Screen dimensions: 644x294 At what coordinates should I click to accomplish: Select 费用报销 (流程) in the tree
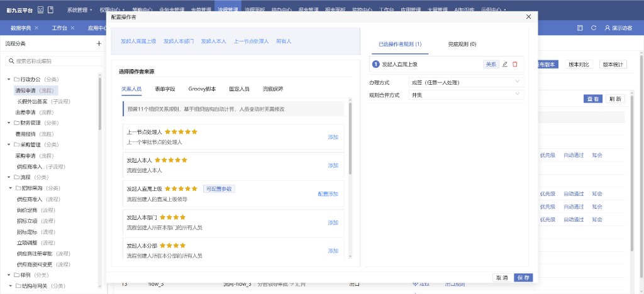[35, 134]
